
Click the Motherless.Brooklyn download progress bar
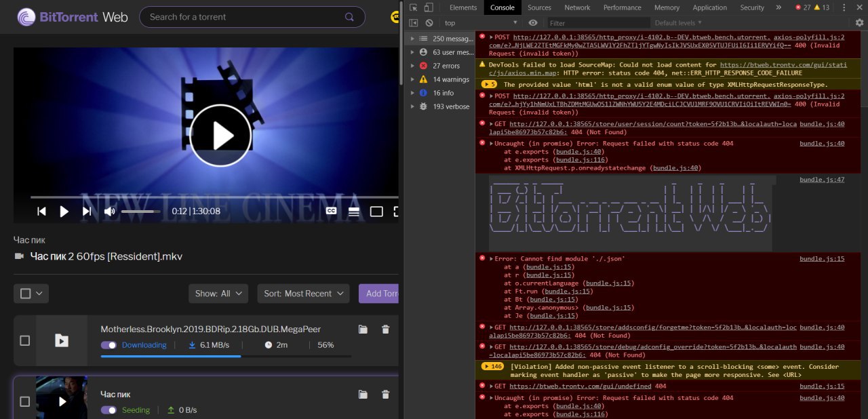pos(226,355)
